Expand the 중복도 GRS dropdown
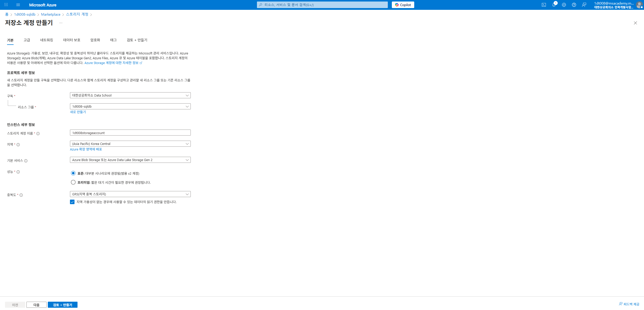The width and height of the screenshot is (644, 310). tap(130, 194)
